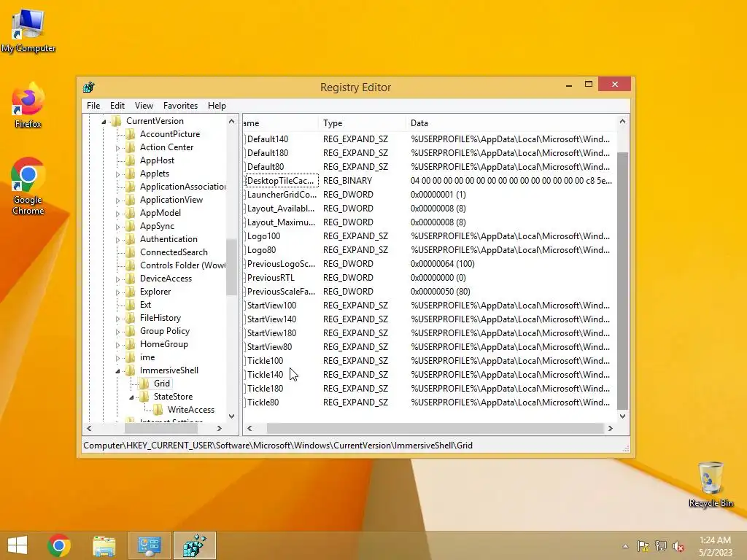The image size is (747, 560).
Task: Click the tree pane scroll down arrow
Action: coord(231,416)
